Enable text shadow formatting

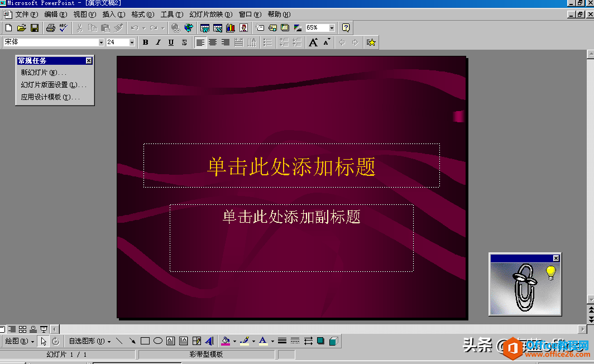click(184, 42)
